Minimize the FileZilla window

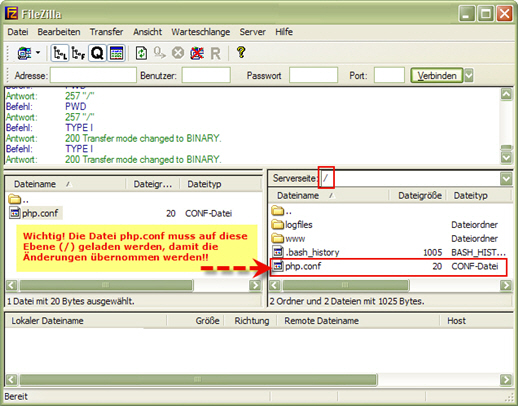pyautogui.click(x=466, y=14)
